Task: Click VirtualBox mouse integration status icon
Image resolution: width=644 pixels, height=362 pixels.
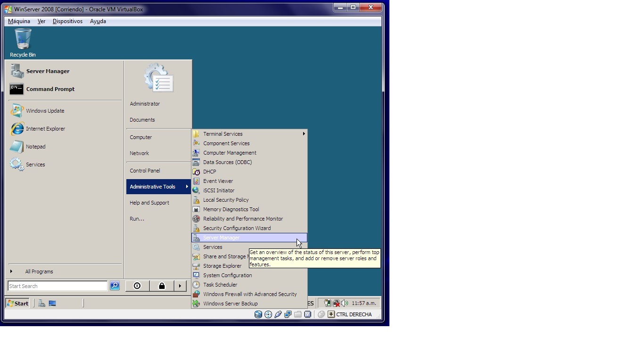Action: tap(321, 314)
